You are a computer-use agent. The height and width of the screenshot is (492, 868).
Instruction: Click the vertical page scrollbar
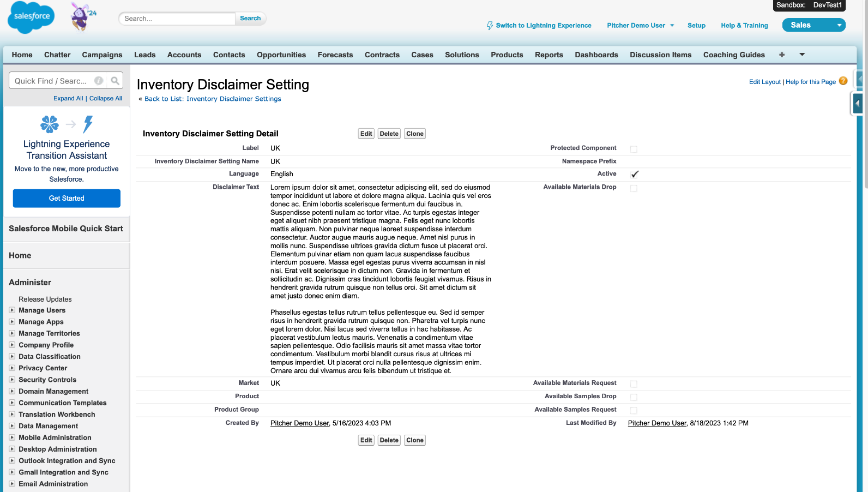[865, 245]
